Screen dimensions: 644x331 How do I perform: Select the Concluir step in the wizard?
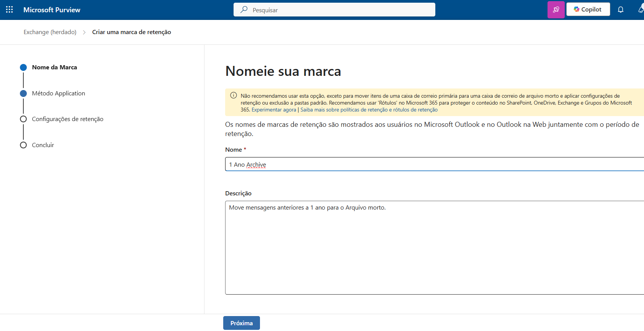tap(43, 145)
